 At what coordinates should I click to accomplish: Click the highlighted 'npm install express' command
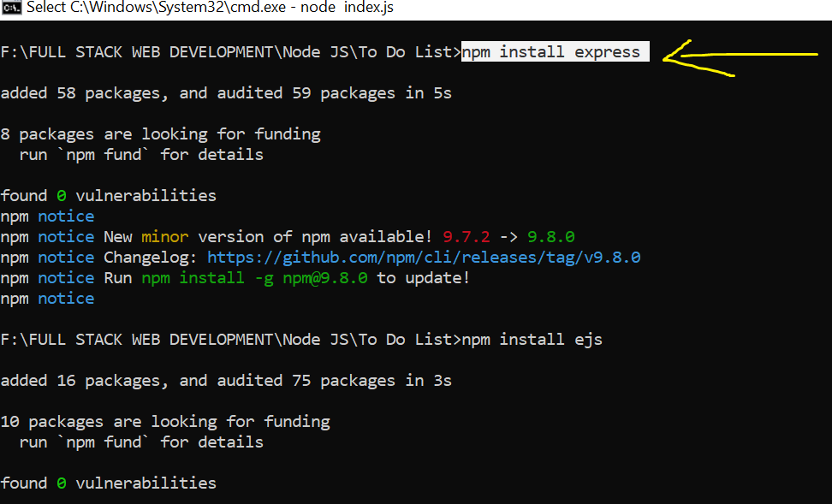555,52
